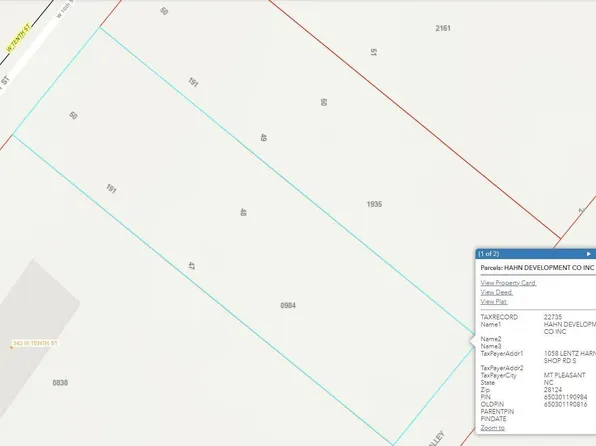Select parcel label 0984
The image size is (596, 446).
point(288,305)
